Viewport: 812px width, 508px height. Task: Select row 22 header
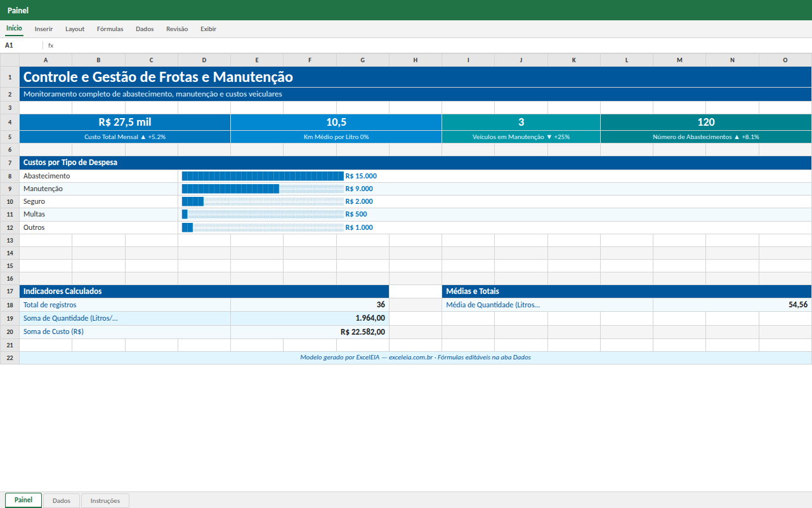coord(10,358)
